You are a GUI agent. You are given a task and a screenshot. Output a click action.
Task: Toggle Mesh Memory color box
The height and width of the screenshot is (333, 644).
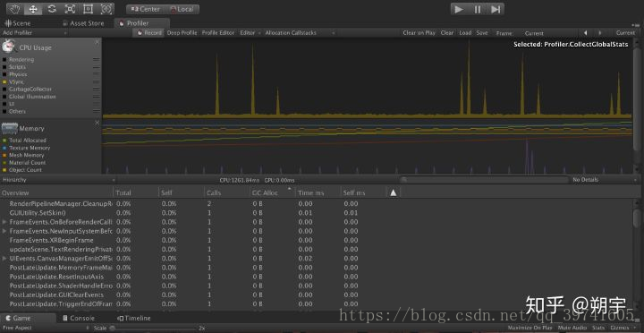click(4, 155)
